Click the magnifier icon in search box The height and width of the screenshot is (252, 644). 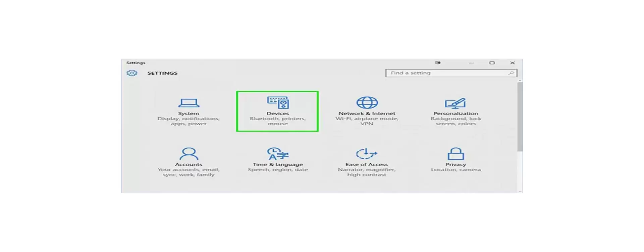point(511,73)
